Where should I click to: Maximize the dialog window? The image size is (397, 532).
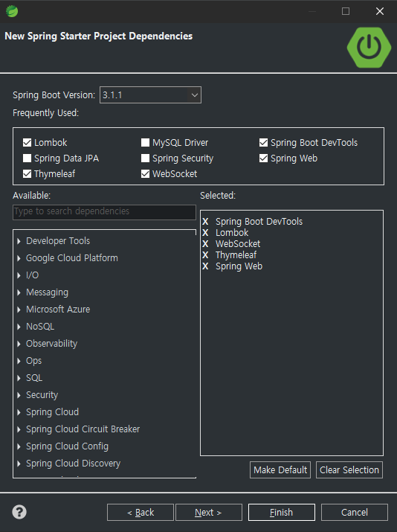(x=346, y=11)
